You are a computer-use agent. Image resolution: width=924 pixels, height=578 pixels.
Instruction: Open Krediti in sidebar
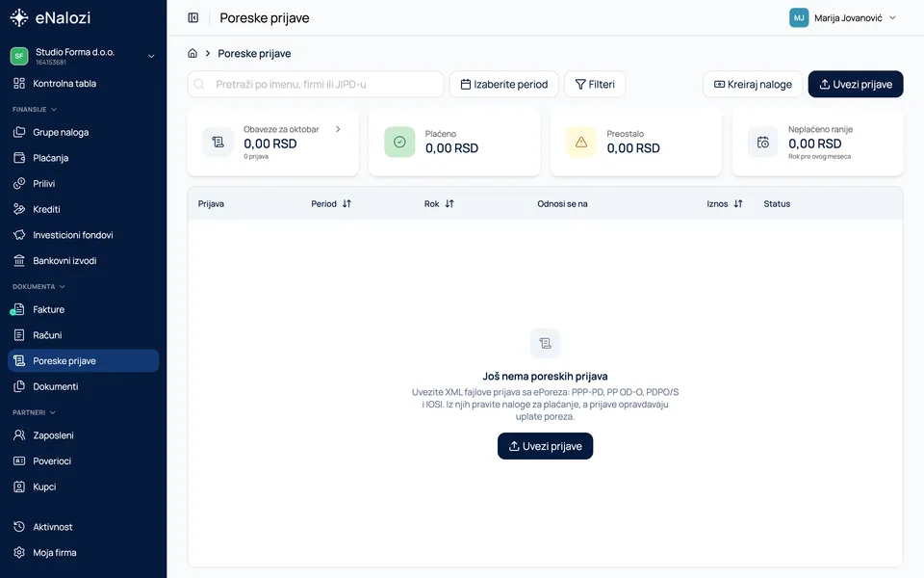pos(83,209)
